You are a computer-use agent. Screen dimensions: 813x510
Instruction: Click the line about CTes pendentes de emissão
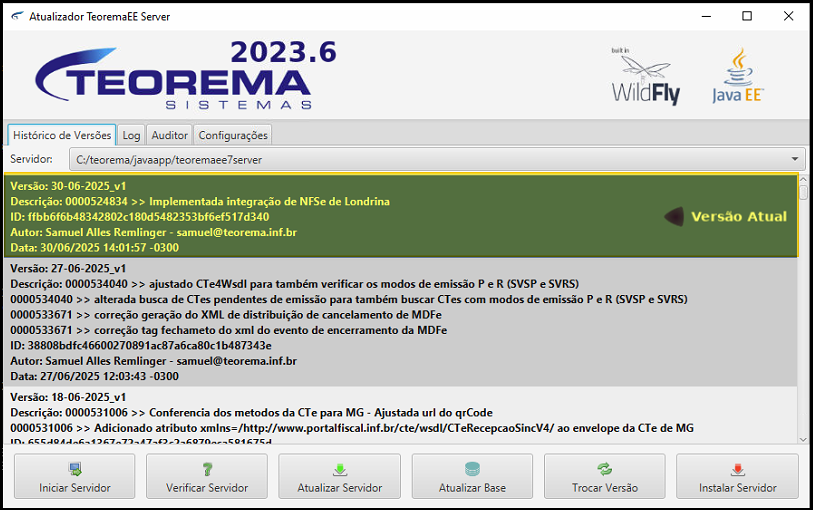point(348,299)
